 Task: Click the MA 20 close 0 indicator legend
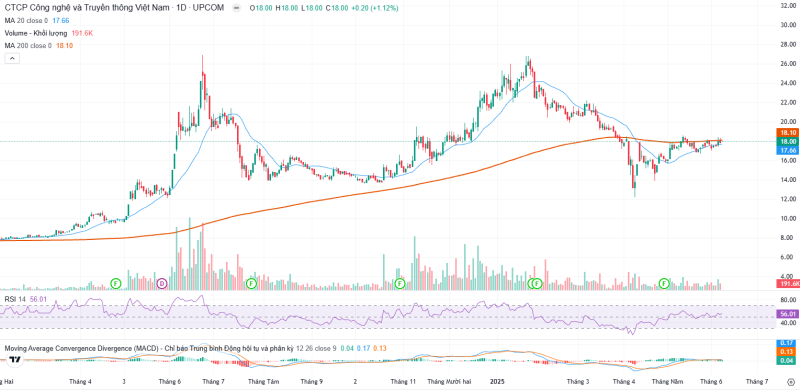click(x=26, y=21)
